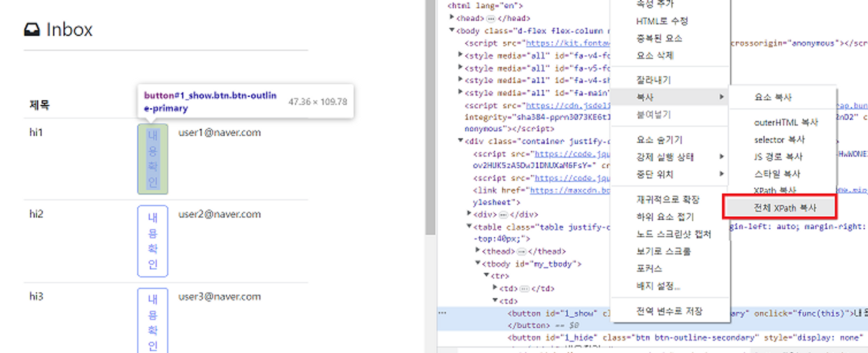Click the 내용확인 button in the hi3 row
Viewport: 868px width, 353px height.
[153, 320]
